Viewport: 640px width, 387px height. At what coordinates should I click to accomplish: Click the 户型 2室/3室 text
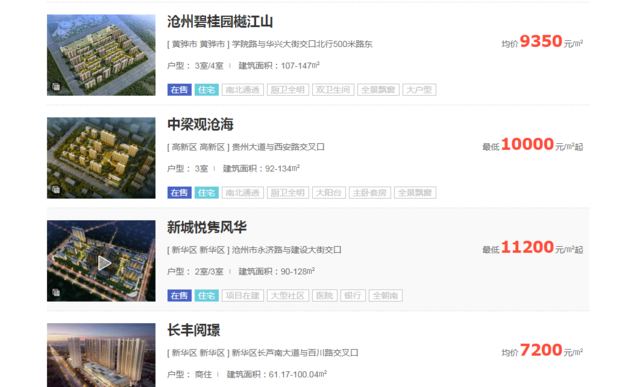click(195, 271)
